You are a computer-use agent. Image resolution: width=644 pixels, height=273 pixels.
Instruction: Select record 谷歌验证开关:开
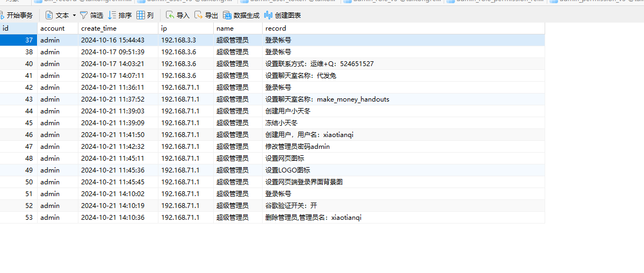(x=404, y=206)
